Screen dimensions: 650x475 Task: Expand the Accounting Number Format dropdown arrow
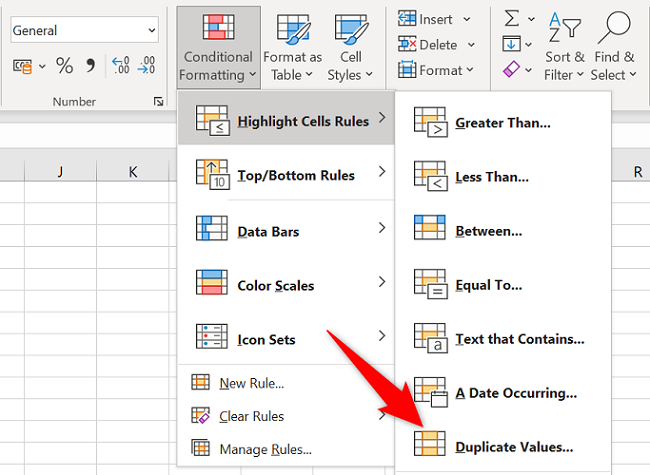[x=42, y=66]
